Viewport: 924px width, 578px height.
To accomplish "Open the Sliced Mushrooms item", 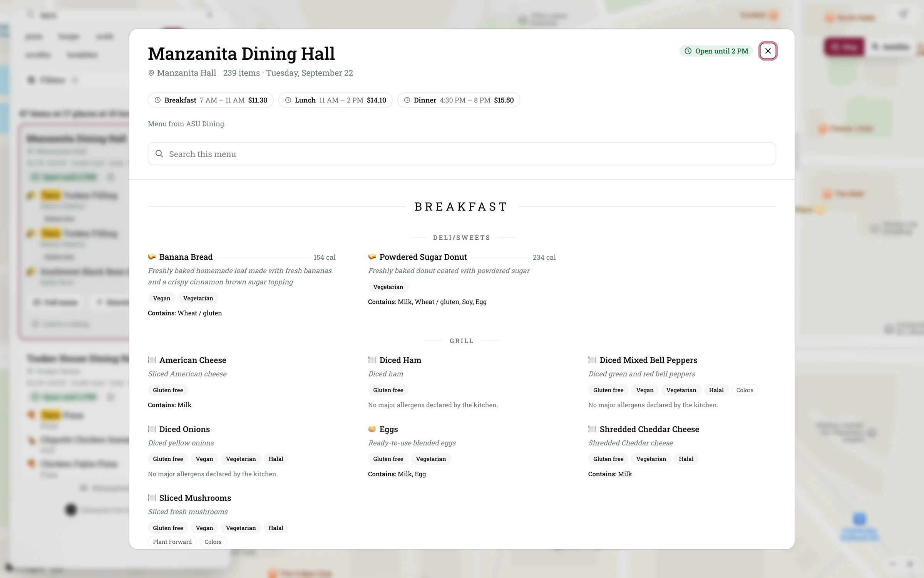I will [x=195, y=498].
